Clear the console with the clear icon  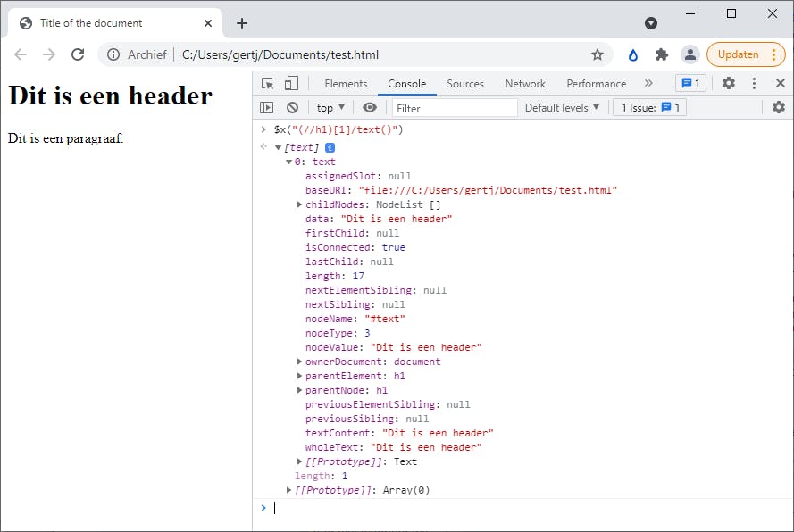click(x=292, y=108)
